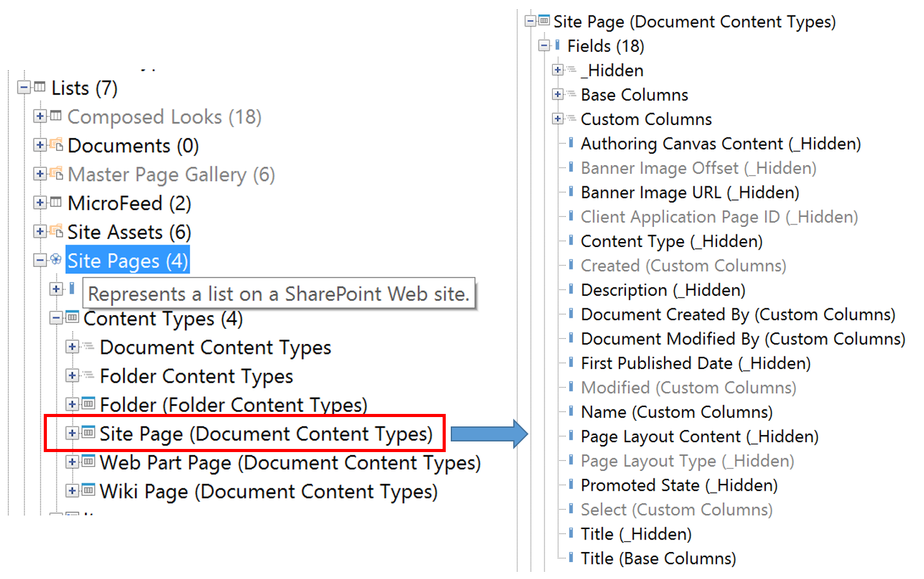The width and height of the screenshot is (924, 579).
Task: Click the Wiki Page content type icon
Action: pyautogui.click(x=89, y=490)
